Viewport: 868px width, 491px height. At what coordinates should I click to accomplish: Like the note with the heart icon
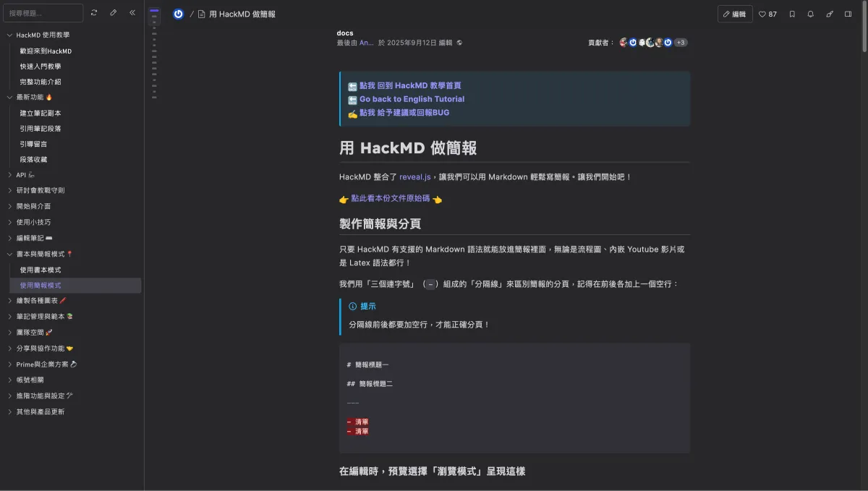coord(763,14)
